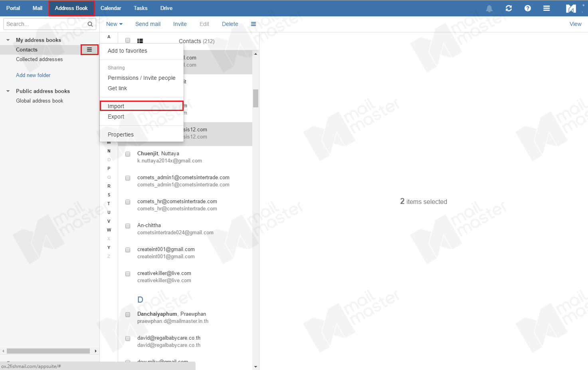588x370 pixels.
Task: Open the top bar hamburger settings menu
Action: [x=546, y=8]
